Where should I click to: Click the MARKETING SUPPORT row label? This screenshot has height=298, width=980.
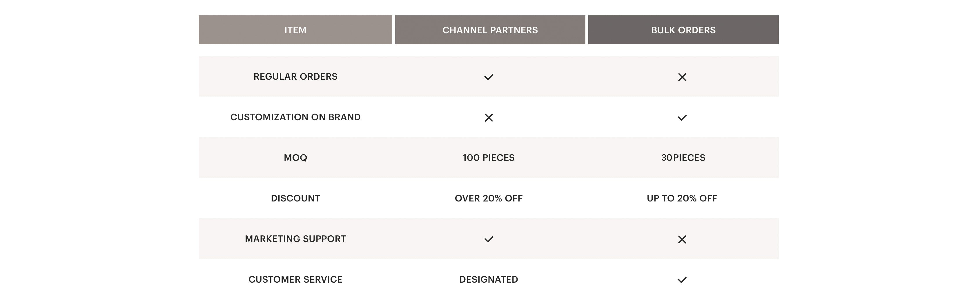tap(295, 239)
